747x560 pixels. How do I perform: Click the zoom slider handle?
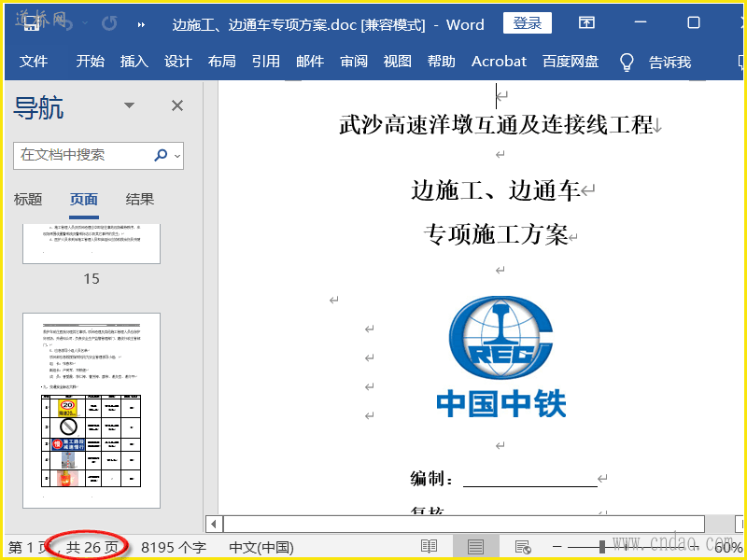tap(602, 547)
